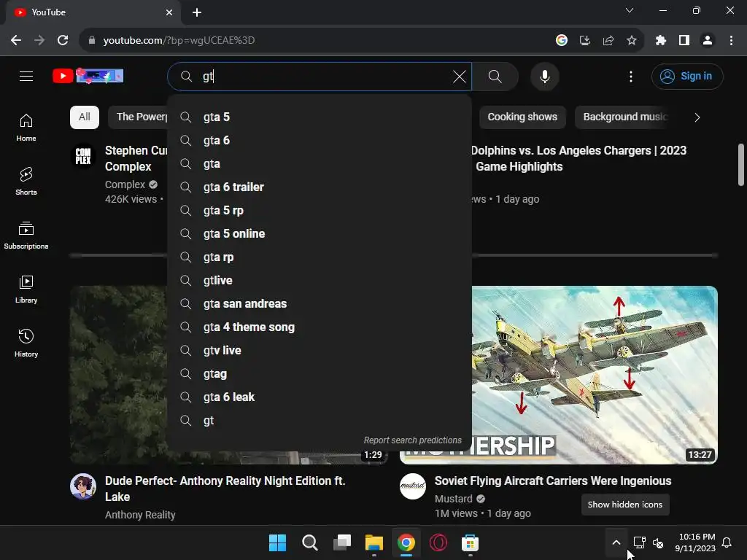
Task: Open the YouTube hamburger guide menu
Action: [26, 76]
